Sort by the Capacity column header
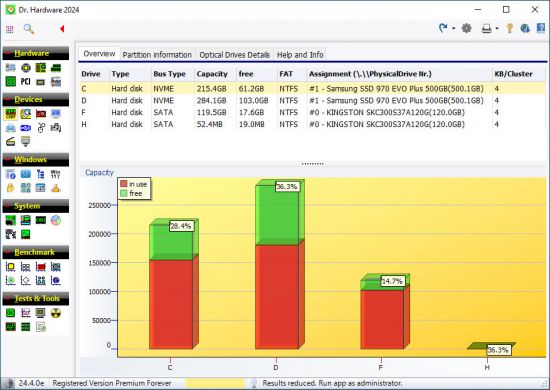Screen dimensions: 550x390 pos(212,74)
